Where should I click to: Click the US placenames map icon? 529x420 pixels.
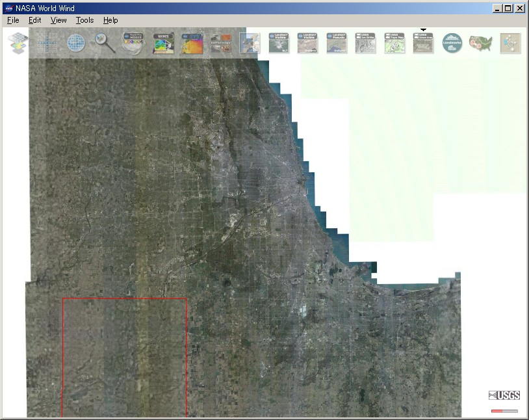click(480, 43)
